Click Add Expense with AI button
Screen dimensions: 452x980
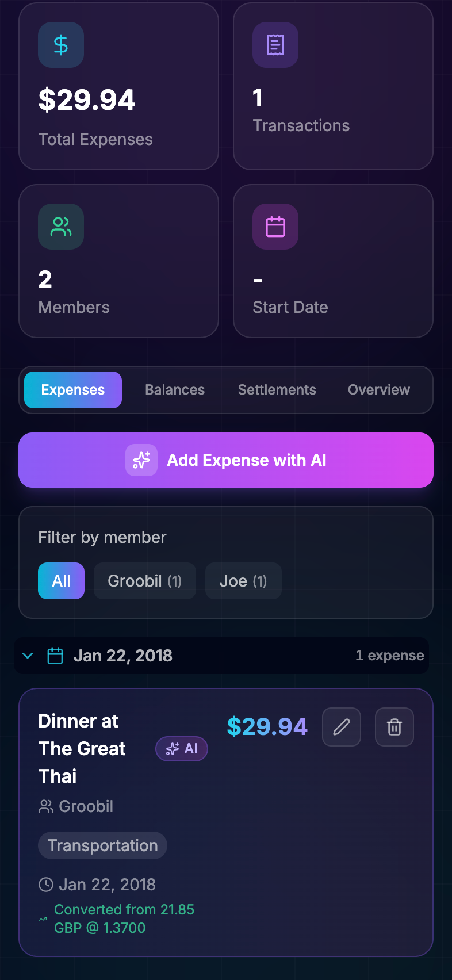[x=226, y=460]
